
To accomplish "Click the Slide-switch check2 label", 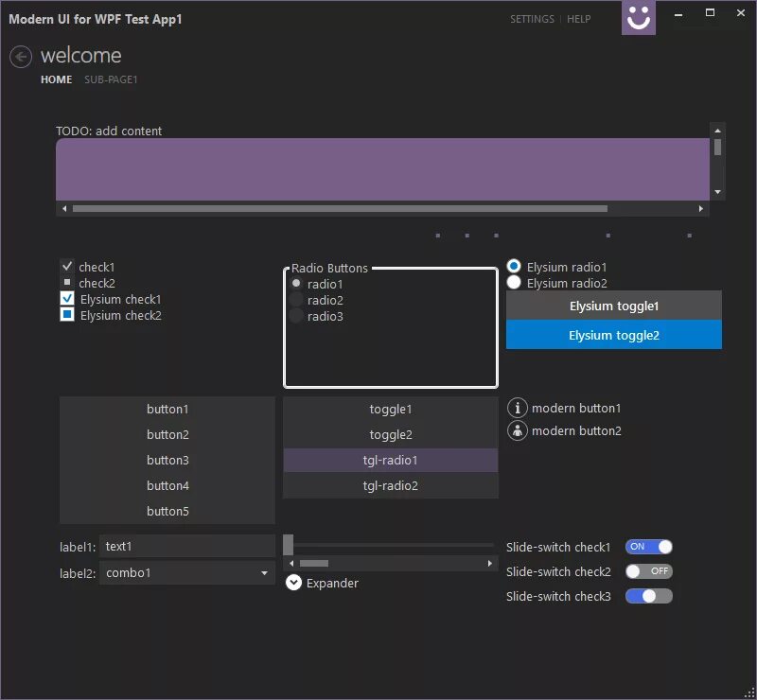I will click(x=558, y=572).
